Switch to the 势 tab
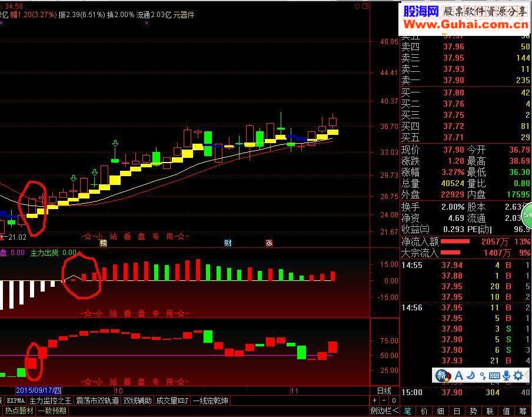 pos(473,411)
